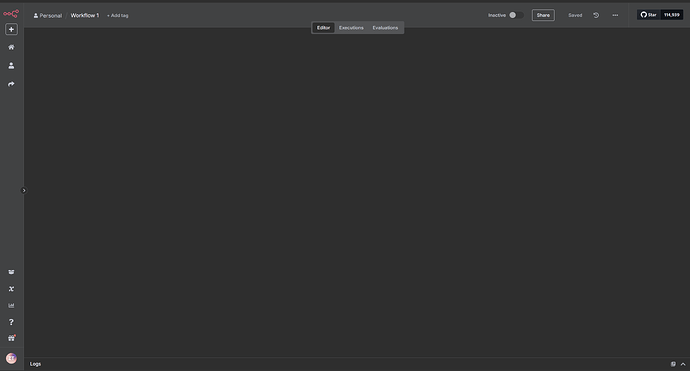Open workflow history clock icon

coord(596,15)
